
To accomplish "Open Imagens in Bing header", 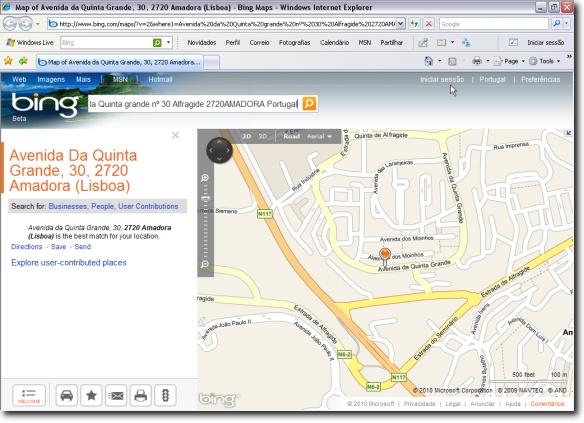I will (x=51, y=79).
